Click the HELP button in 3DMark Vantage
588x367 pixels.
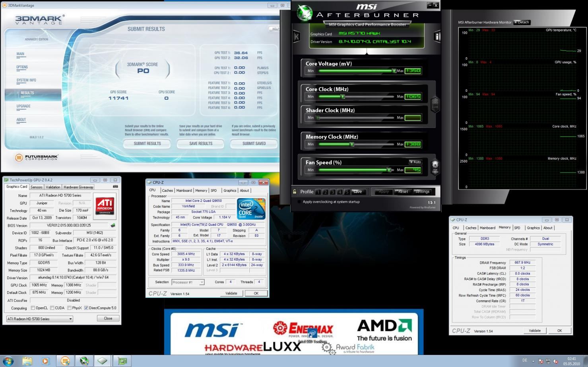(274, 29)
